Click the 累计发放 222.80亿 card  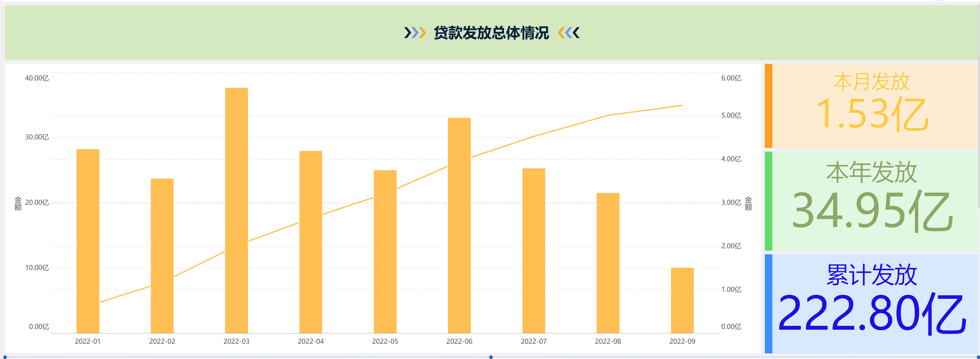(x=872, y=304)
